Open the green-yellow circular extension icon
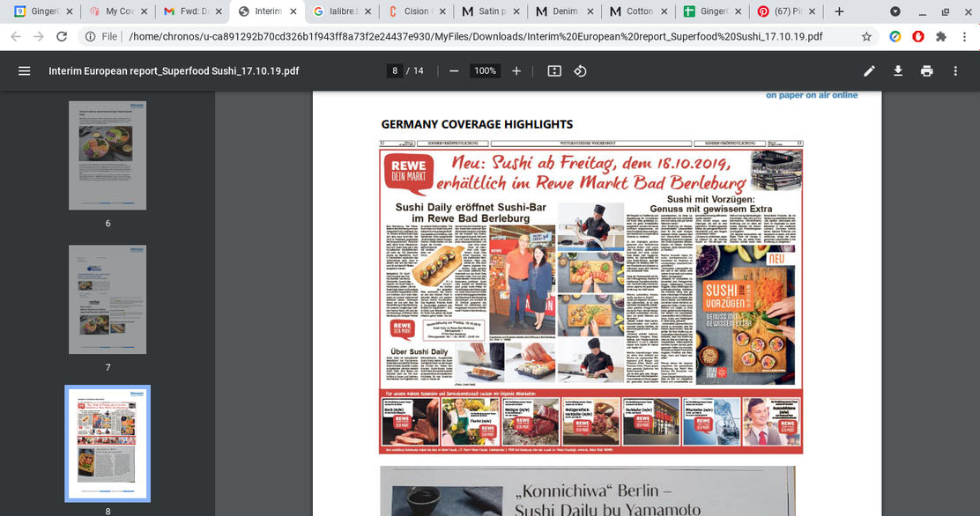 tap(895, 37)
